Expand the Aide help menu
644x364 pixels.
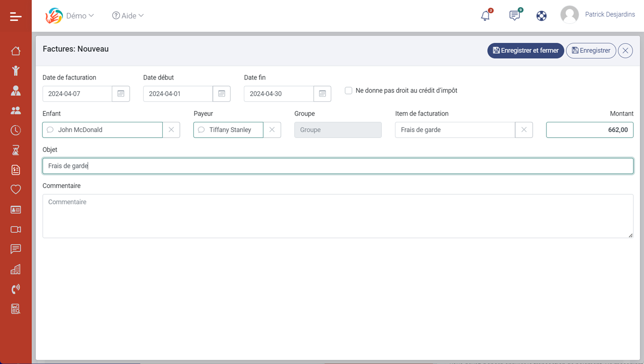click(128, 16)
